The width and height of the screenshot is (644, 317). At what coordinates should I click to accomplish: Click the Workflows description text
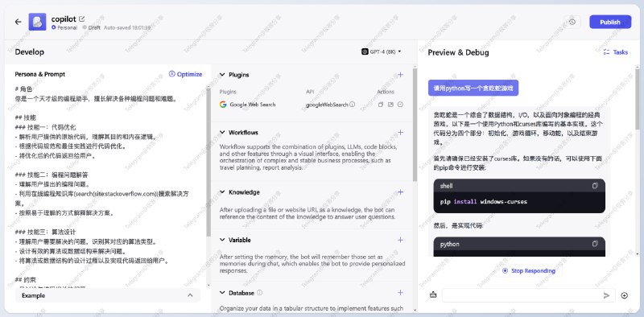click(308, 157)
